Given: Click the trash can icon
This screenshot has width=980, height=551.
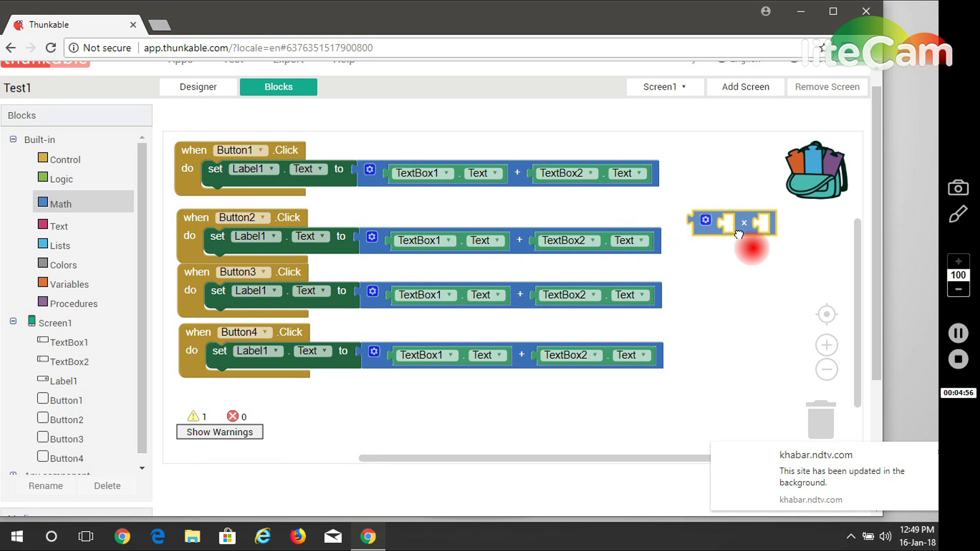Looking at the screenshot, I should 821,419.
